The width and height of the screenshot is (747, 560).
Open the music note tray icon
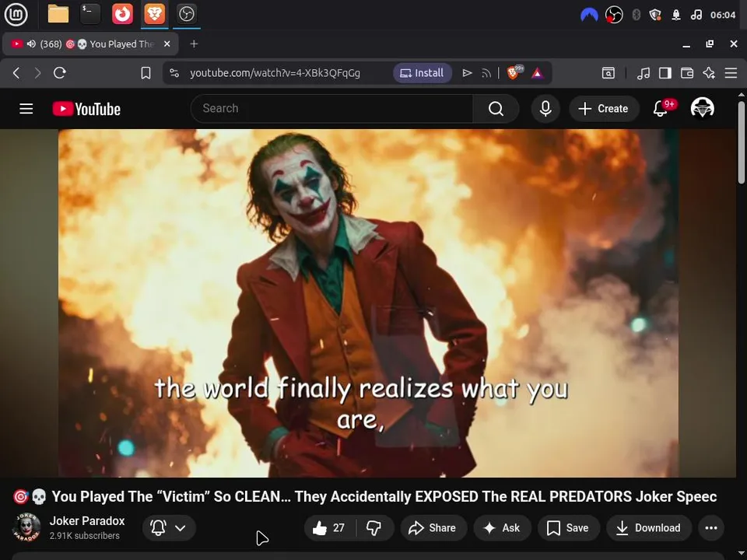click(696, 15)
